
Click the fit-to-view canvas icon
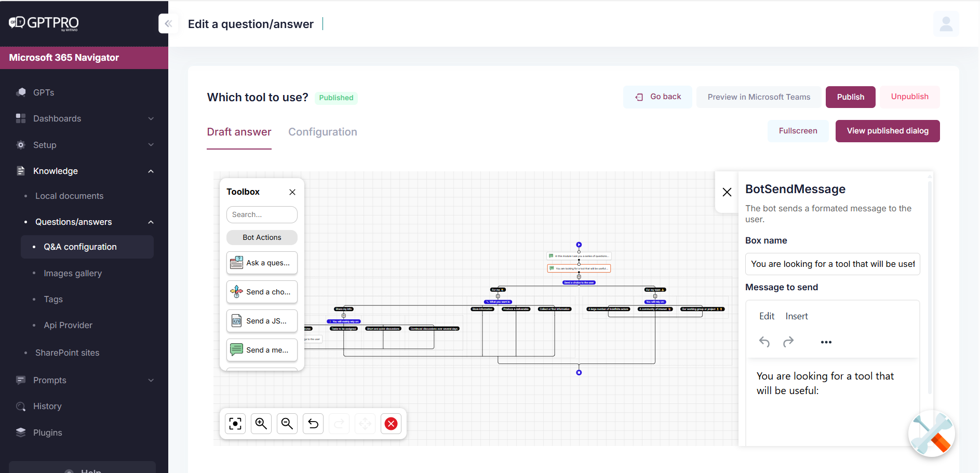pyautogui.click(x=235, y=424)
